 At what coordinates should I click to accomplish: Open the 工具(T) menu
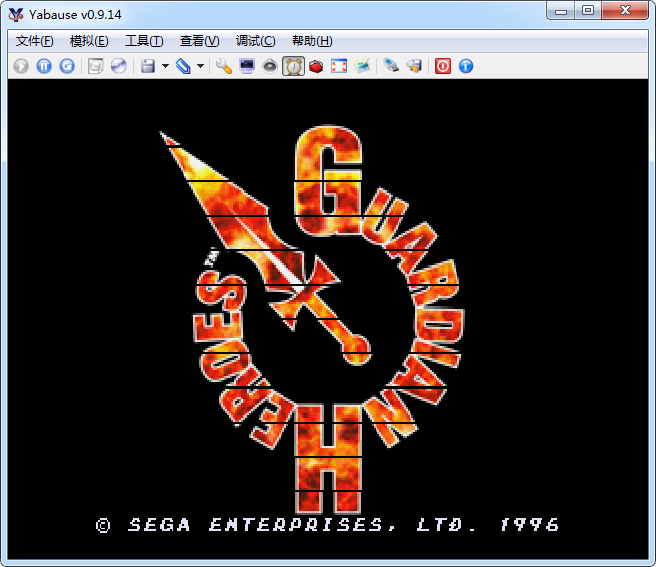coord(144,41)
